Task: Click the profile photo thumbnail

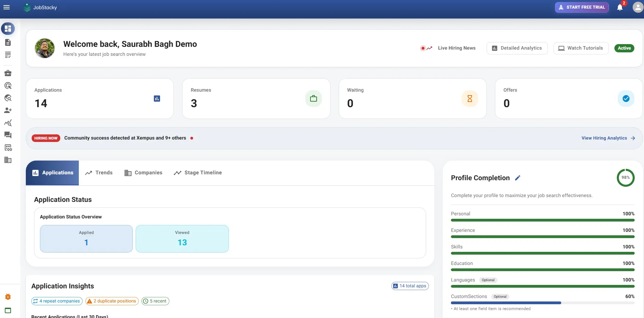Action: [45, 48]
